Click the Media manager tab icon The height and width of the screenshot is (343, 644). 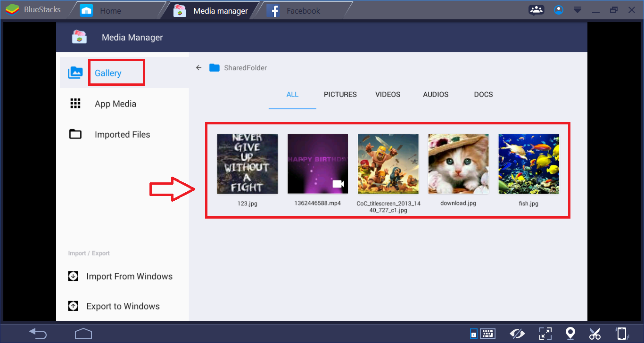pos(180,10)
